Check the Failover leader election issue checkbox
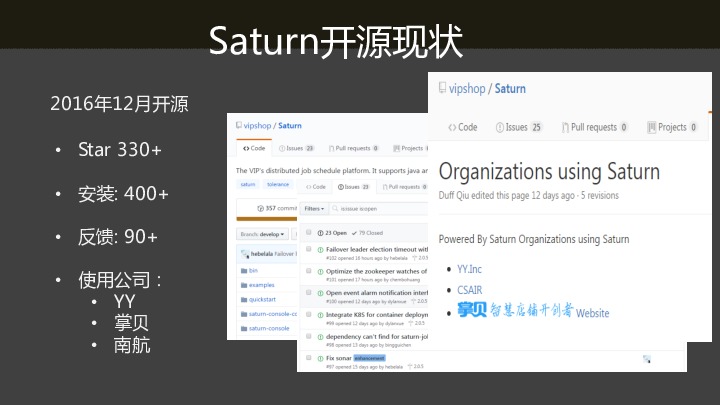720x405 pixels. click(309, 249)
